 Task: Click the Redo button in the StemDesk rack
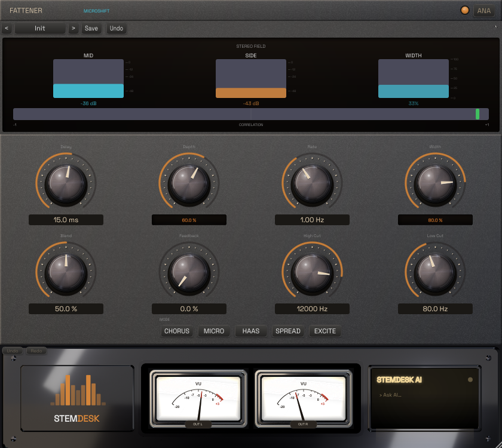pos(36,351)
